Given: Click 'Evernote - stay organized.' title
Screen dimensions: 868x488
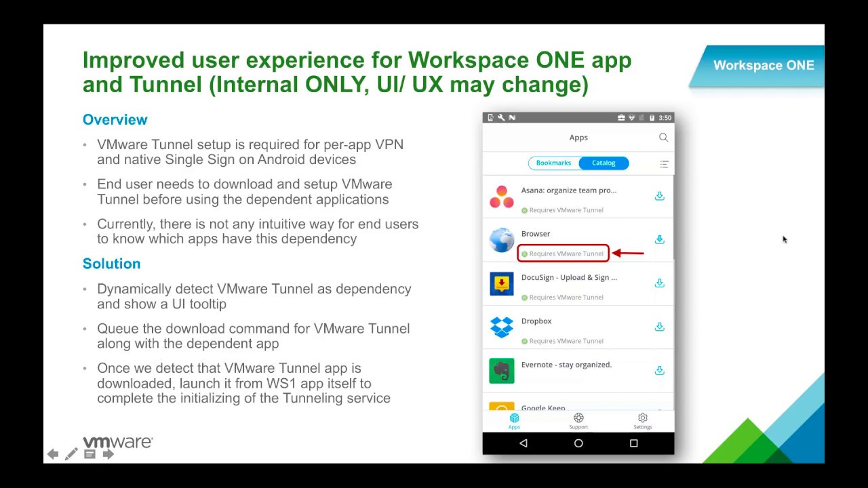Looking at the screenshot, I should coord(566,365).
